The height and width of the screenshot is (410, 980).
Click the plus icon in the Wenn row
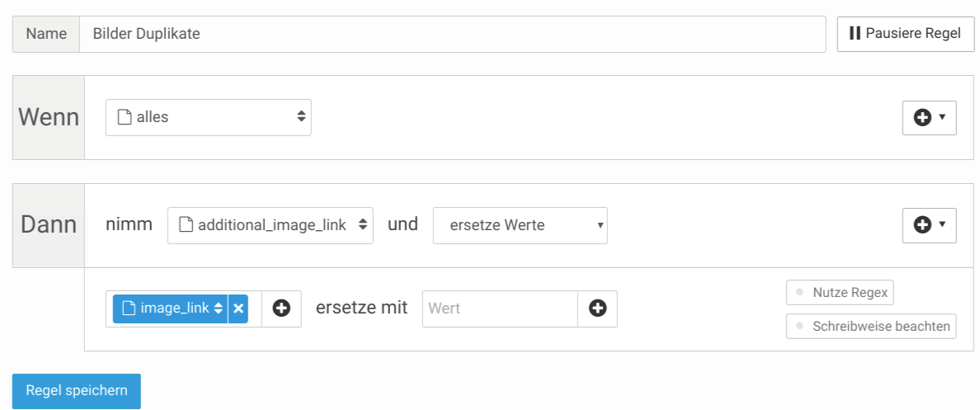click(922, 117)
